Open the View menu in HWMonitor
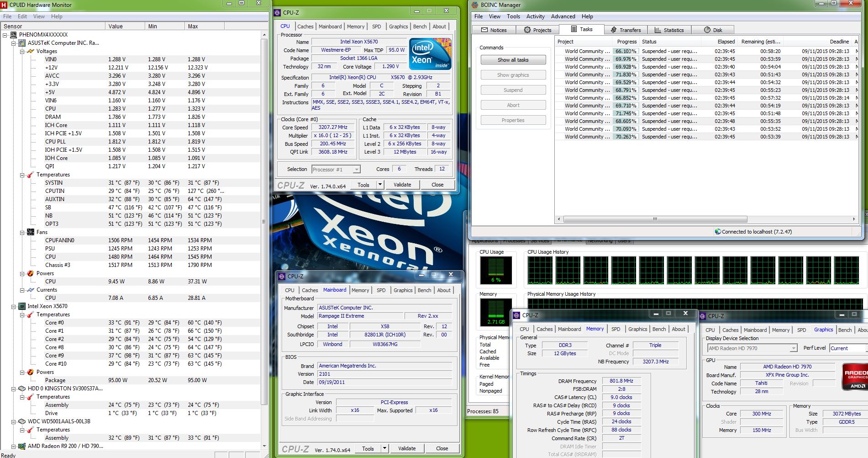Viewport: 868px width, 458px height. 39,16
